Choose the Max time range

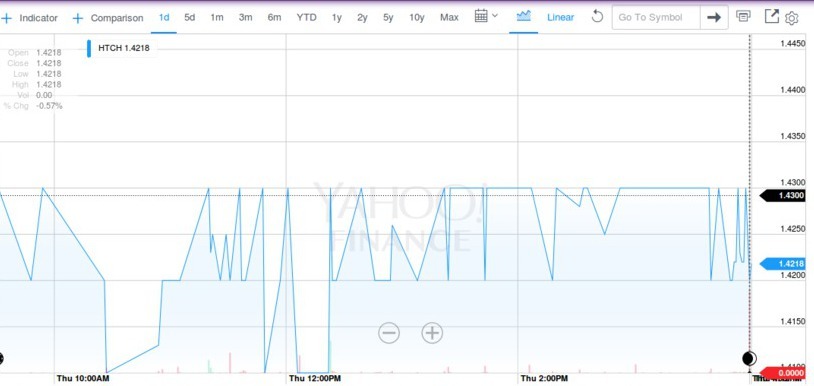449,18
